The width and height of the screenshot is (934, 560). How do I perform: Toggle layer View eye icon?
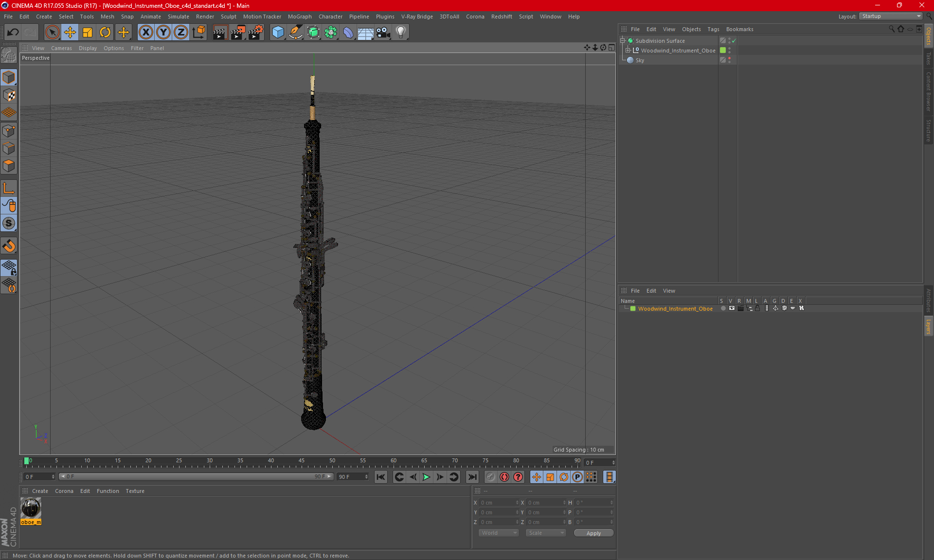[732, 308]
